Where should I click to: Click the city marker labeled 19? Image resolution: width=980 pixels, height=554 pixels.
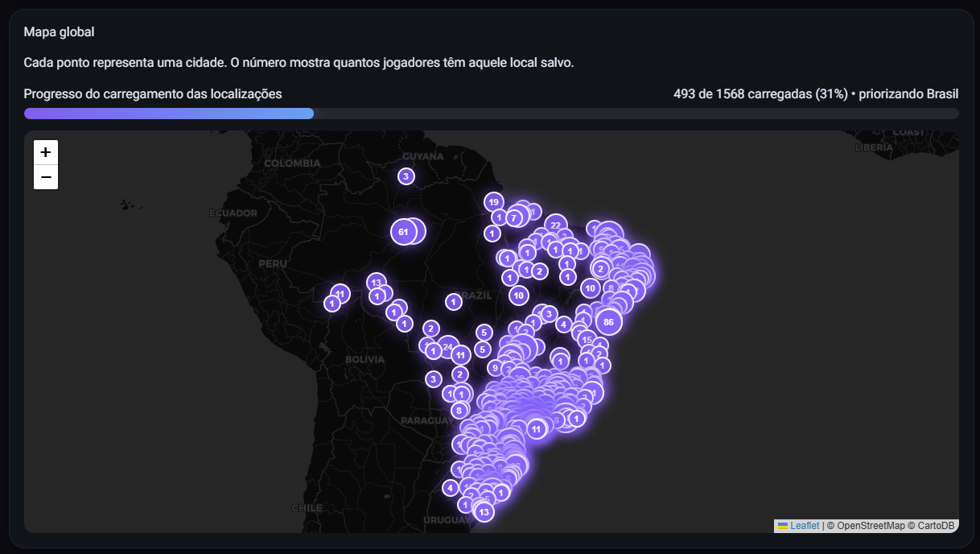[x=493, y=202]
